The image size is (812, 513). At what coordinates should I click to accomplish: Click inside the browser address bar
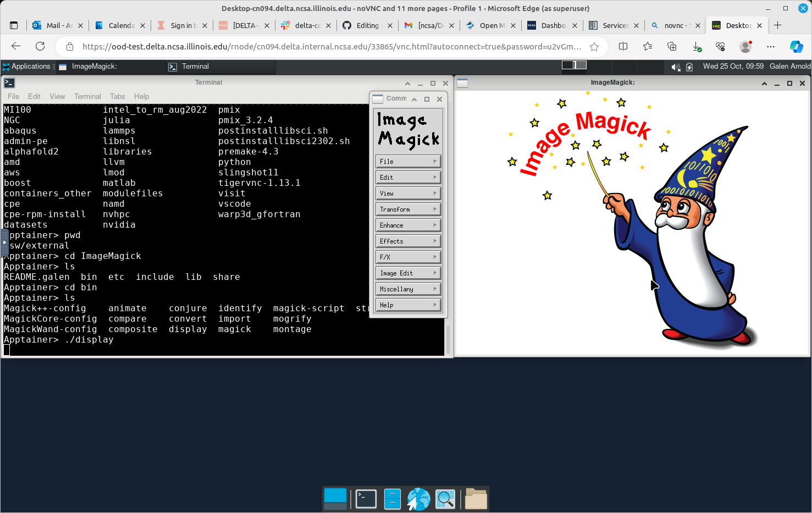pos(330,47)
